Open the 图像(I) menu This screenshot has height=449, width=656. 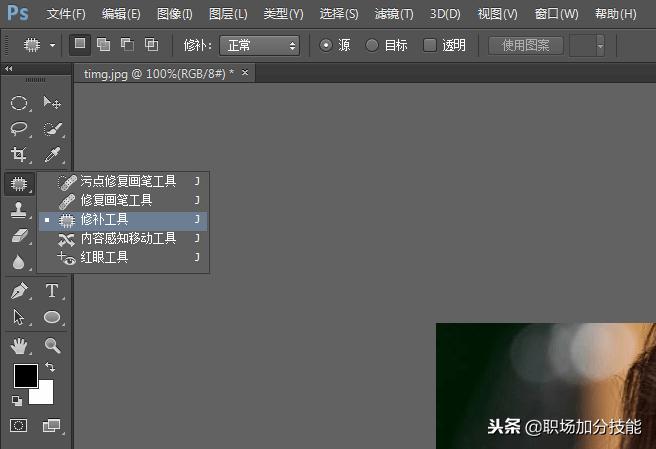coord(174,14)
